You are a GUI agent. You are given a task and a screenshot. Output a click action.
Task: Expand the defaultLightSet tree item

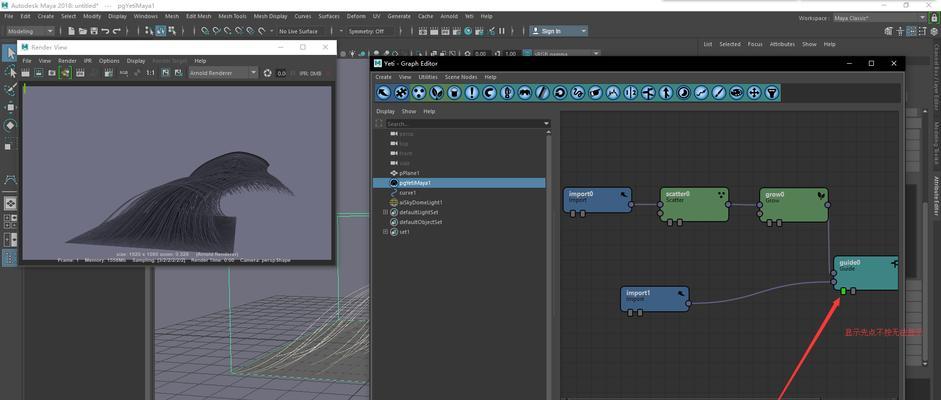tap(386, 212)
